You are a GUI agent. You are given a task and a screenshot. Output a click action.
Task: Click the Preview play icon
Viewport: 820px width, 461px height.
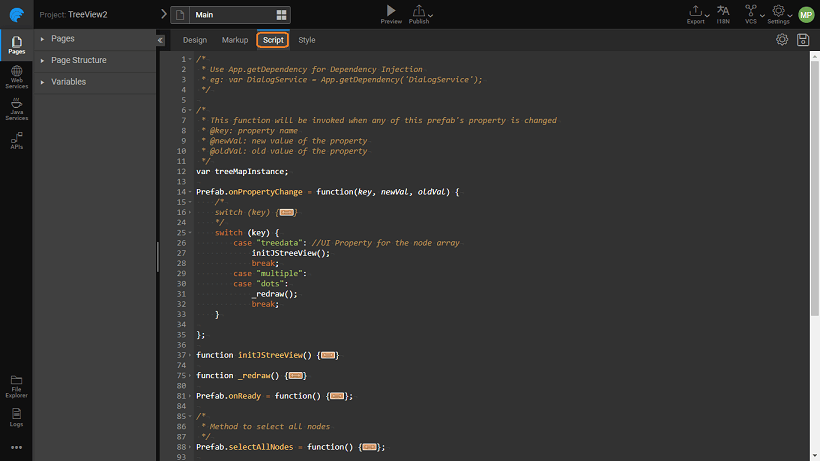click(391, 11)
